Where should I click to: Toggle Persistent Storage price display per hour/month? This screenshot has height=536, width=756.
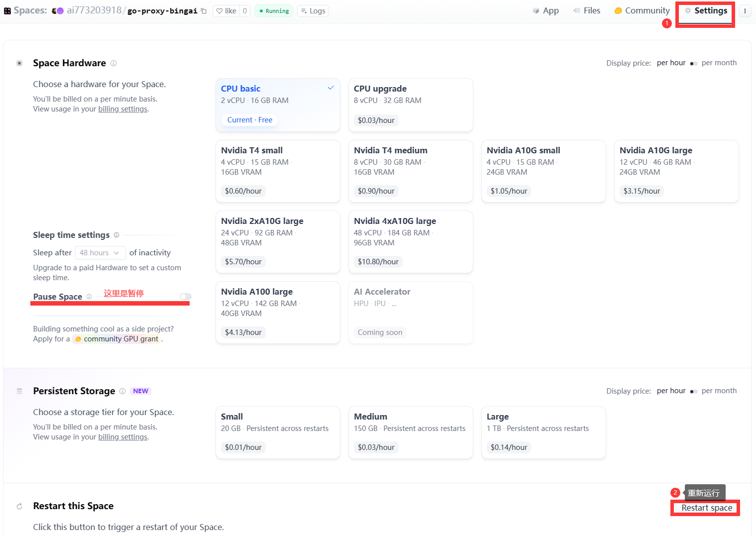click(x=694, y=391)
